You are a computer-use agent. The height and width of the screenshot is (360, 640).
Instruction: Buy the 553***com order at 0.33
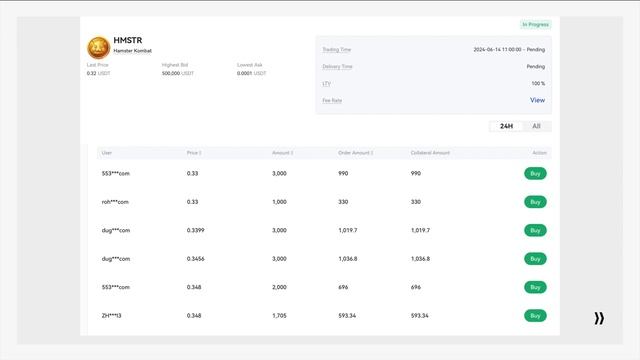535,173
